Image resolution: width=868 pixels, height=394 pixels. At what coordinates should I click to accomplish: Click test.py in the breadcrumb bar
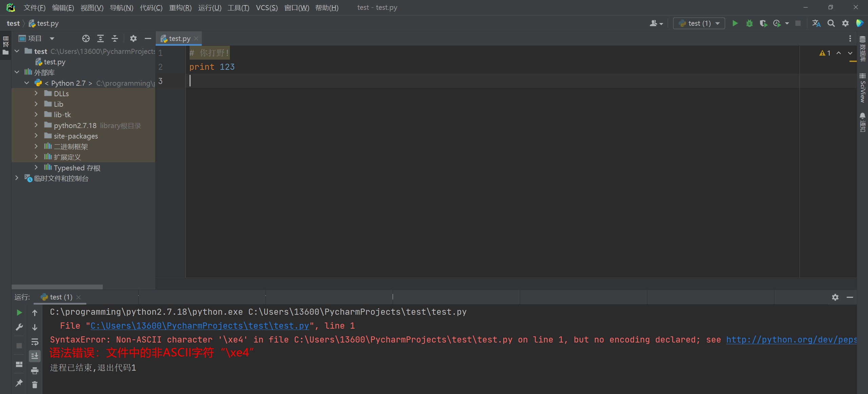44,23
